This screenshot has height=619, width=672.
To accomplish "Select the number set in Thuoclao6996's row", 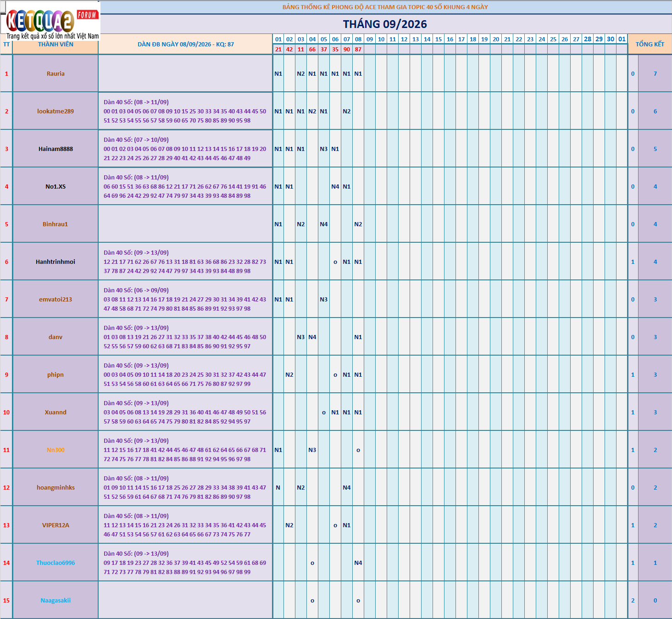I will (x=185, y=563).
